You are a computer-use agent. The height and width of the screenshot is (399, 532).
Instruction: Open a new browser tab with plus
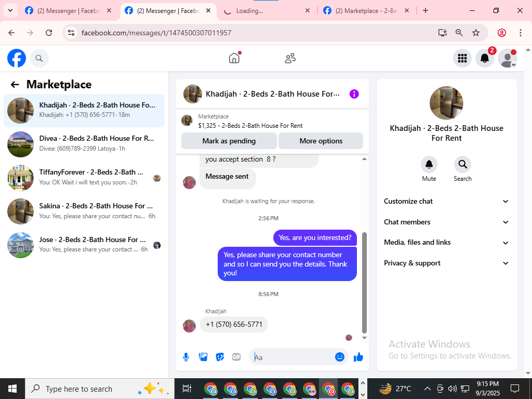(x=425, y=10)
